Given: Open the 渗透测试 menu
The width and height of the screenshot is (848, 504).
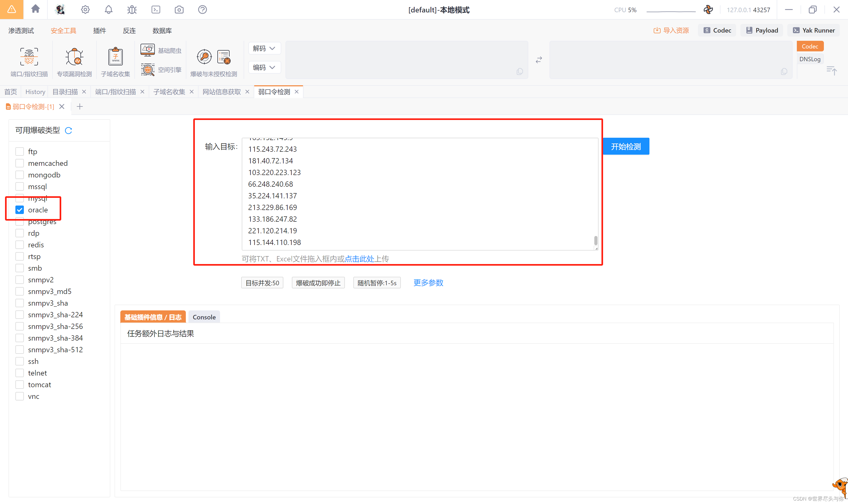Looking at the screenshot, I should point(21,30).
